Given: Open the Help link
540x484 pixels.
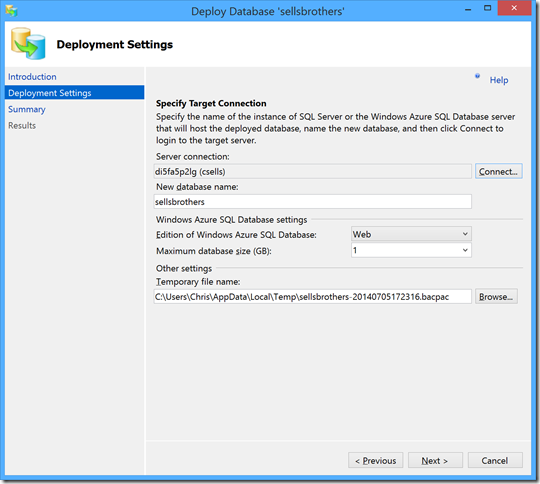Looking at the screenshot, I should (x=499, y=80).
